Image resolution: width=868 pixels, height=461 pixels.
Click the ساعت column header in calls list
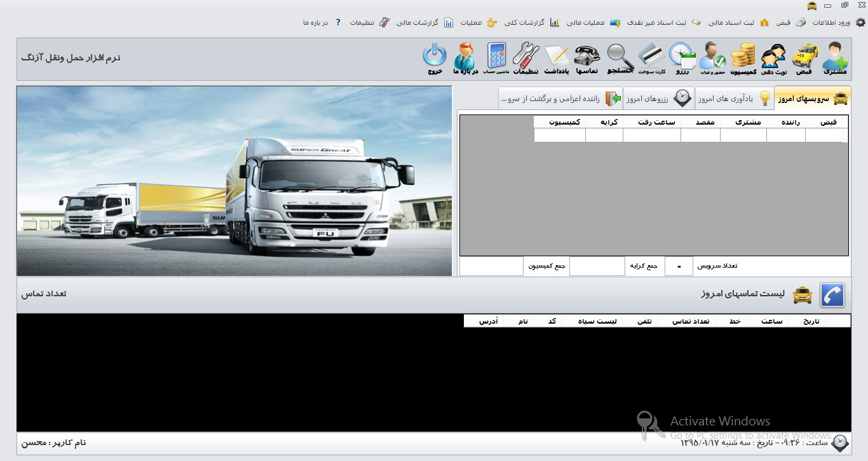[x=768, y=321]
